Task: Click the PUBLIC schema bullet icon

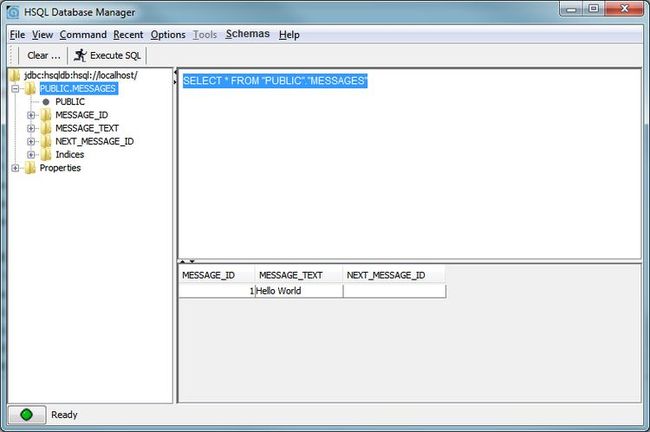Action: (46, 102)
